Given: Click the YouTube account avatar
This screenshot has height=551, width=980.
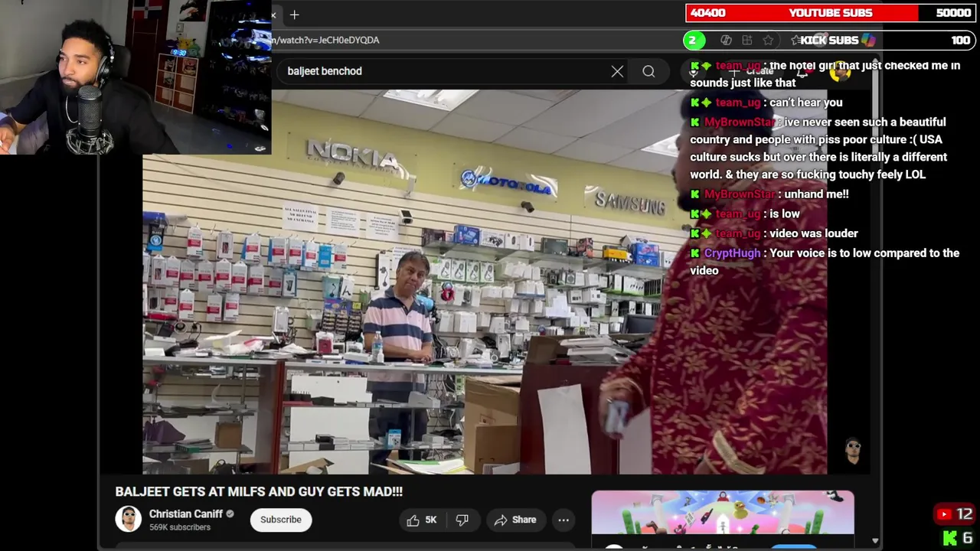Looking at the screenshot, I should (x=841, y=72).
